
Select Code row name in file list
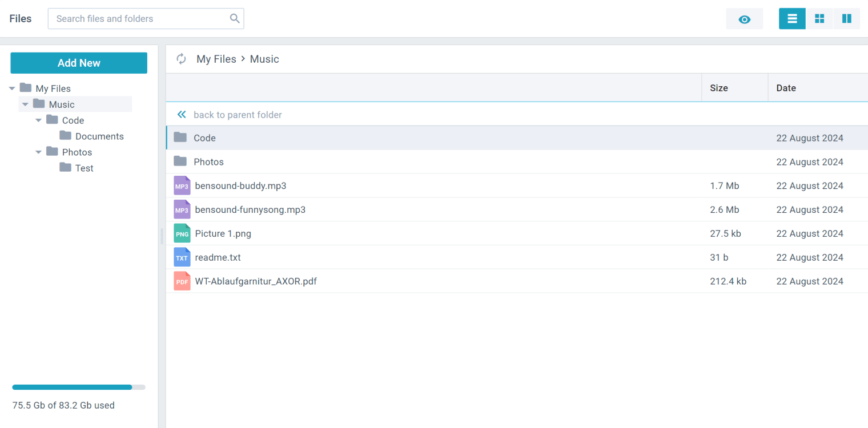point(204,138)
